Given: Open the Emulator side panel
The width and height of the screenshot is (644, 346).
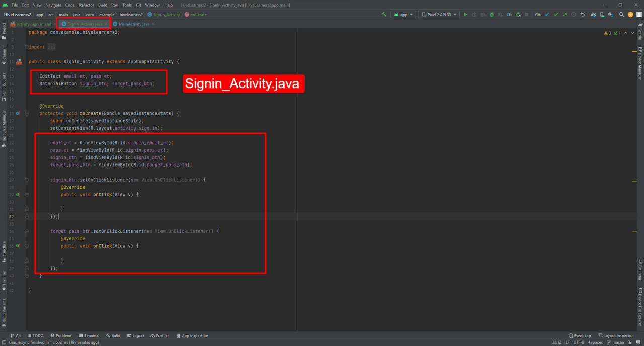Looking at the screenshot, I should point(640,270).
